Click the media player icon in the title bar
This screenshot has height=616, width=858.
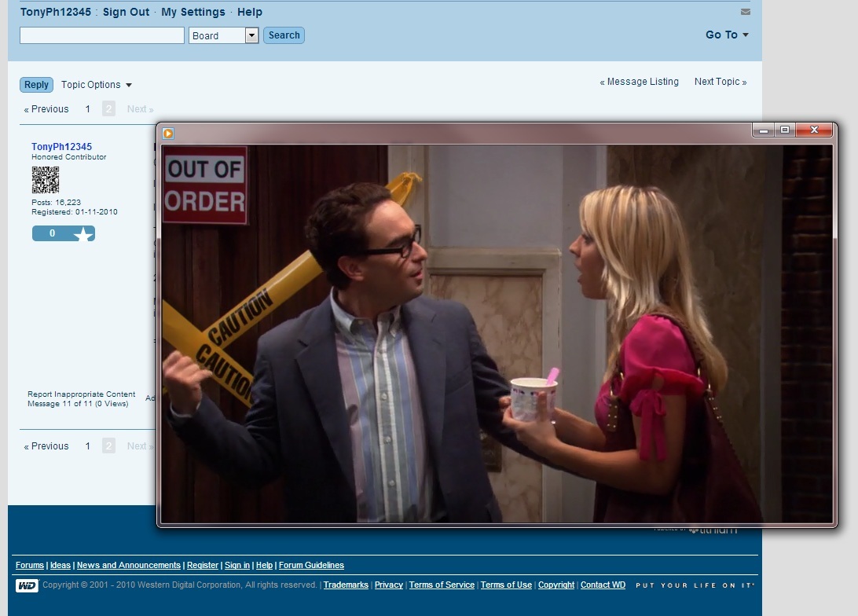coord(168,134)
